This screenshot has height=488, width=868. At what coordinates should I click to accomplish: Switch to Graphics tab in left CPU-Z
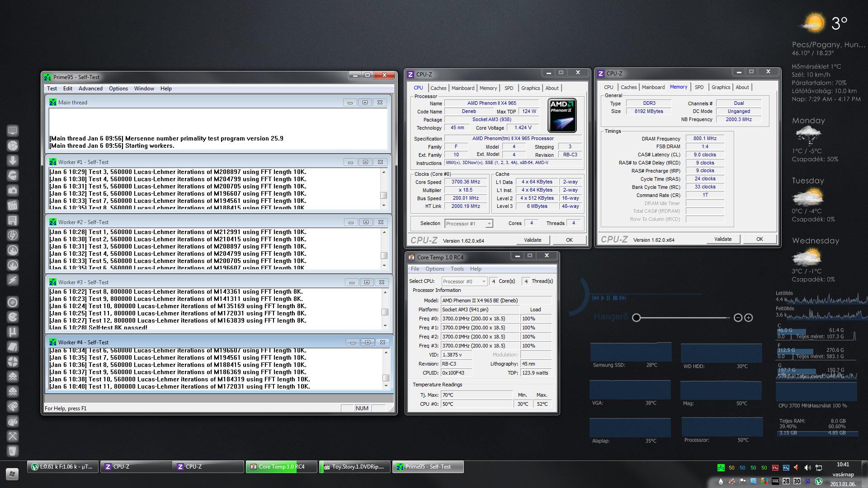(530, 88)
